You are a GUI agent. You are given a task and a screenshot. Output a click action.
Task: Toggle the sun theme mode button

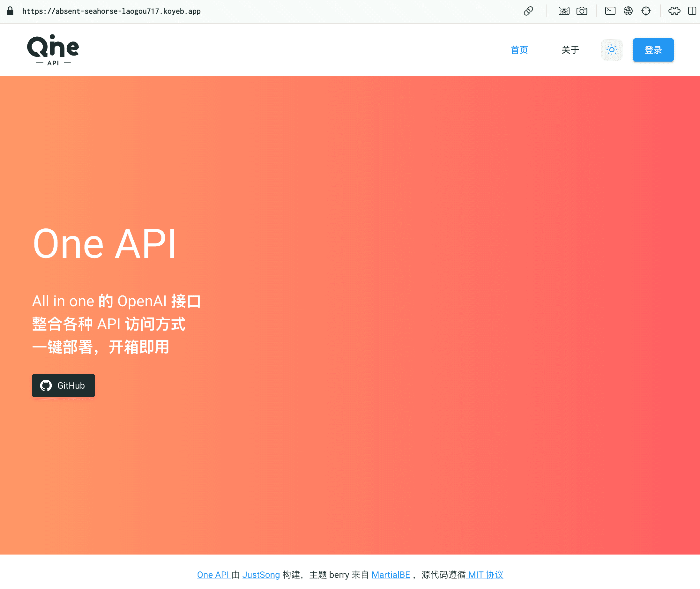(612, 50)
